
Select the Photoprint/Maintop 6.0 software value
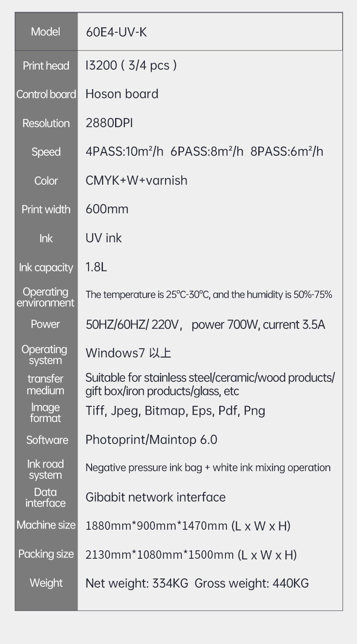pos(151,440)
